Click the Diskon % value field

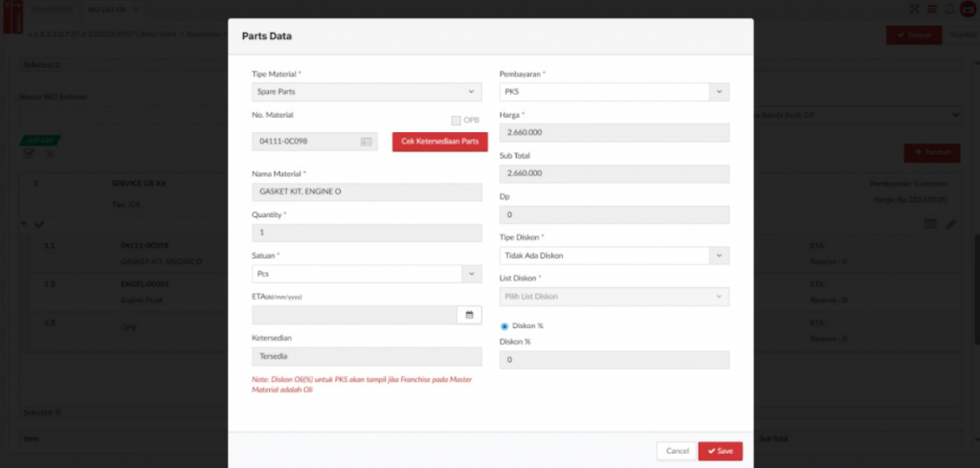pyautogui.click(x=614, y=360)
